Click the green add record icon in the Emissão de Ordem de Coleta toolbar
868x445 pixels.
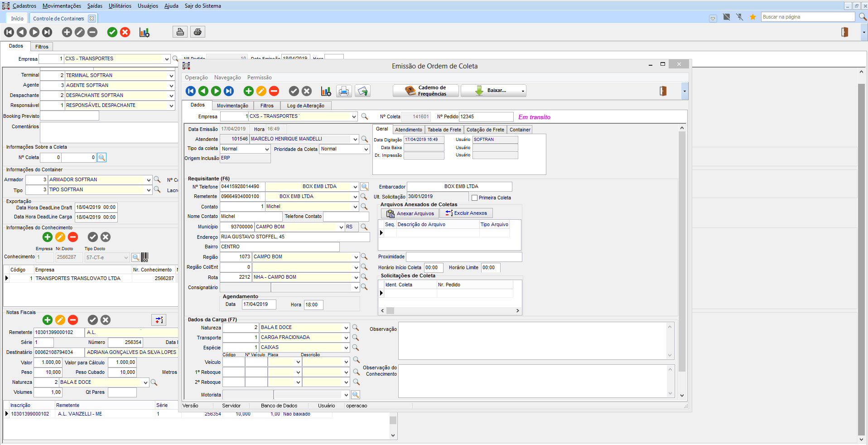[x=248, y=91]
